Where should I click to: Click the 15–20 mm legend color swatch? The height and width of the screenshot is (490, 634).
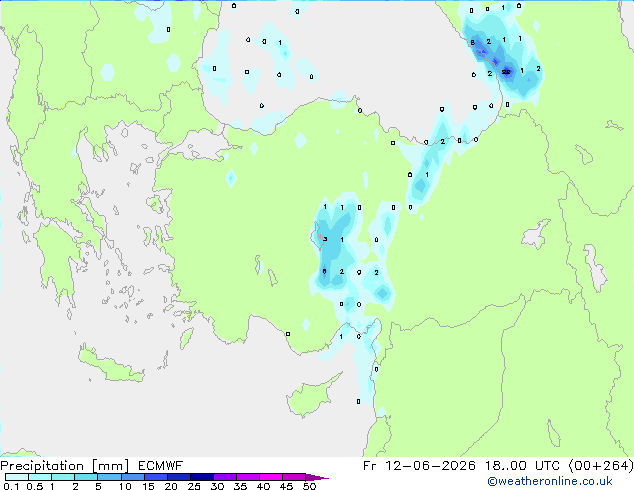coord(155,477)
